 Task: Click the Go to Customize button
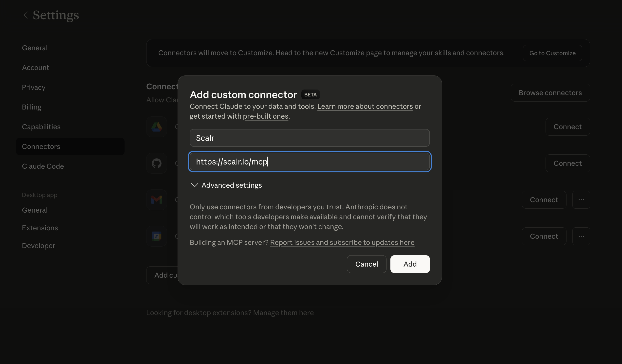[x=552, y=53]
